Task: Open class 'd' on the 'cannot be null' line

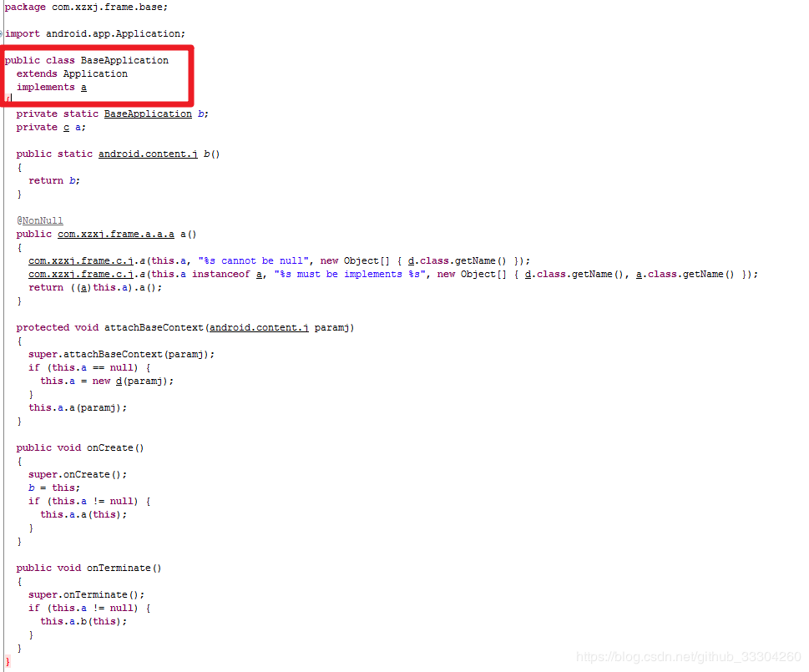Action: [411, 261]
